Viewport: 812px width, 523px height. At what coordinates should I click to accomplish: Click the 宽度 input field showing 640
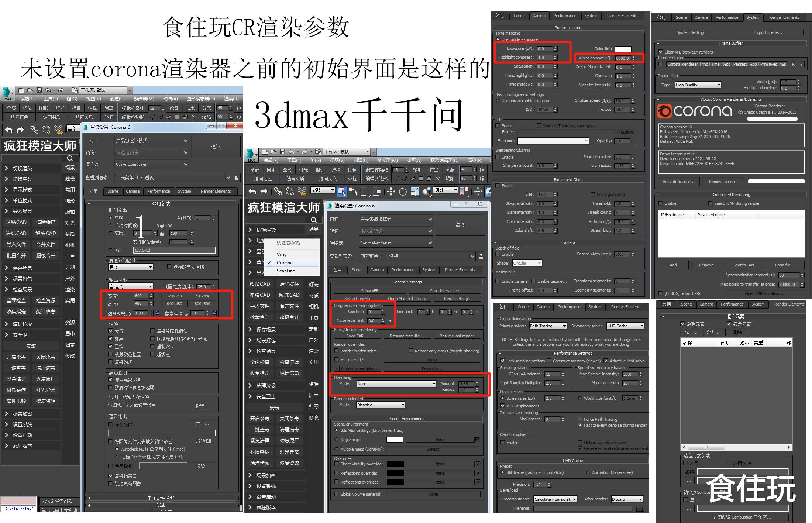click(x=141, y=296)
